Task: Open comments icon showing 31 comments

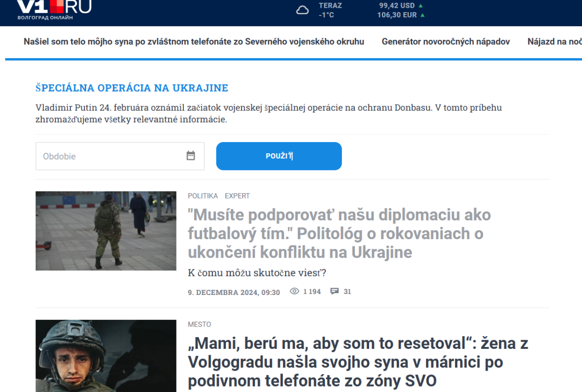Action: tap(335, 291)
